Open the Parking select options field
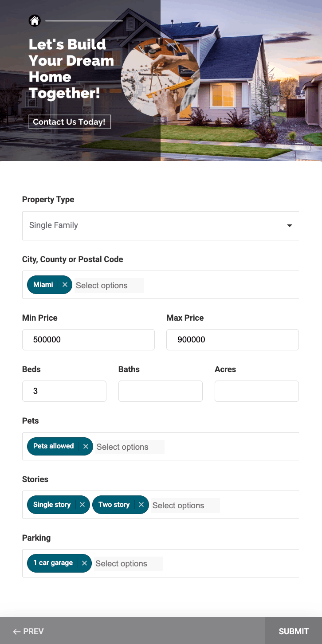 [129, 564]
